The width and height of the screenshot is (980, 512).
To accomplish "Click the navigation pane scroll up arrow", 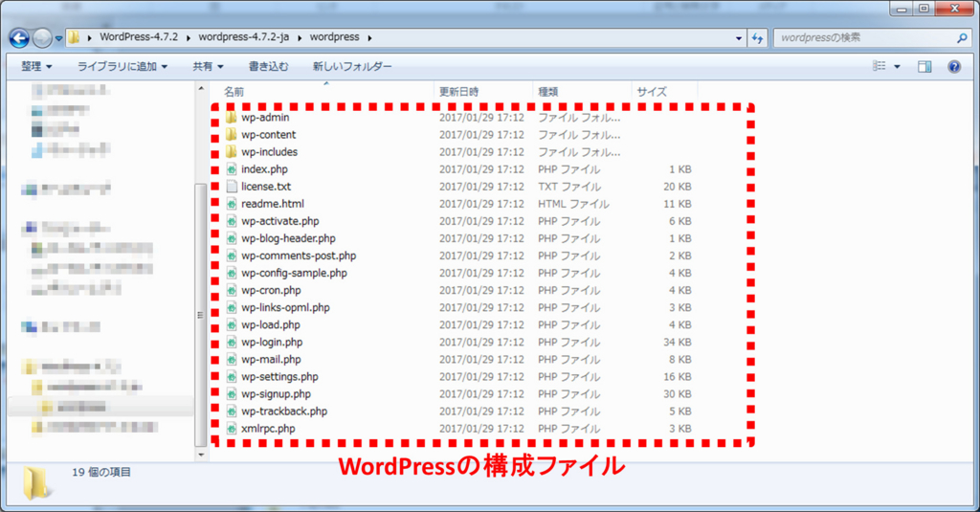I will click(201, 89).
